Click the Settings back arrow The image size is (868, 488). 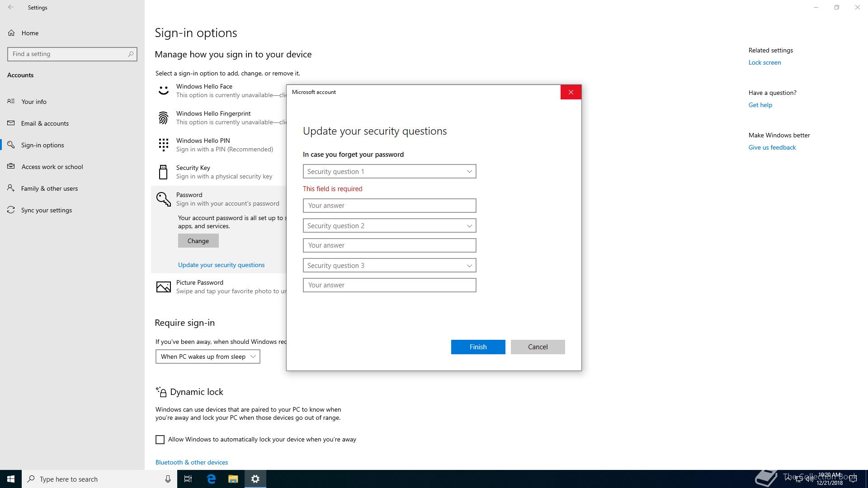tap(11, 7)
